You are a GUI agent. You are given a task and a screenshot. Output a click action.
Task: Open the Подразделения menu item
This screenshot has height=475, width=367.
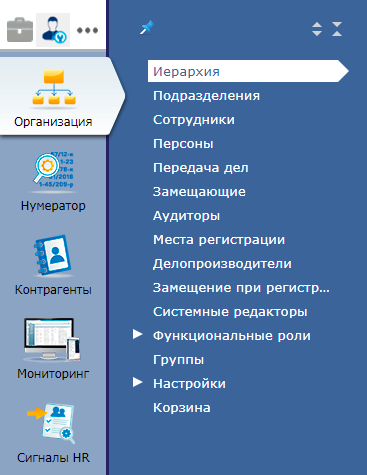point(206,96)
